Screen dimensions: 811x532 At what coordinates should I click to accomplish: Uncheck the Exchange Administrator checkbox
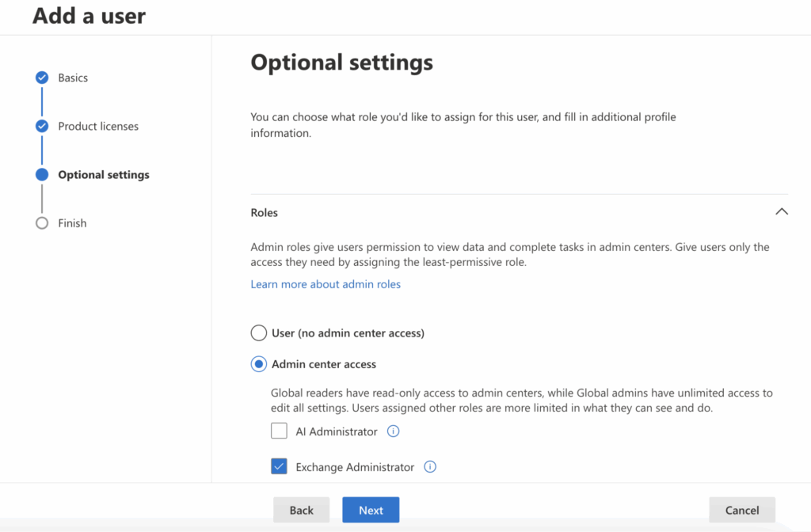[279, 467]
